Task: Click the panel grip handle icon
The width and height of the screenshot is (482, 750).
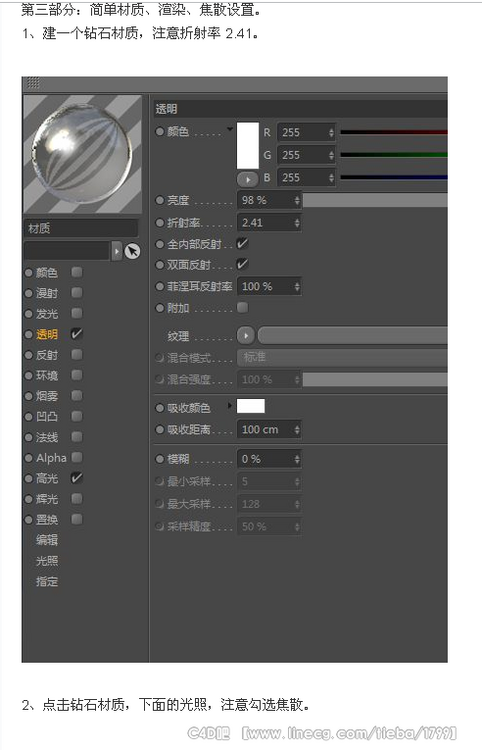Action: tap(33, 83)
